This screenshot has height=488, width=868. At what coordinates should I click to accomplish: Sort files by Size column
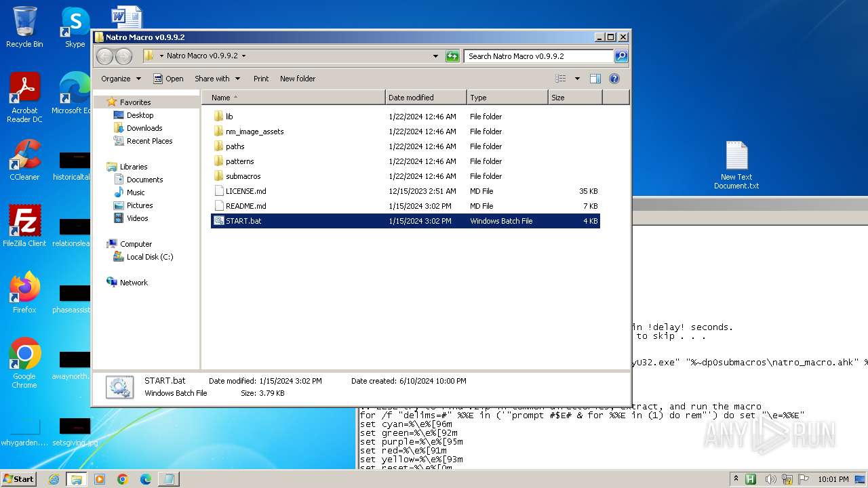[575, 98]
